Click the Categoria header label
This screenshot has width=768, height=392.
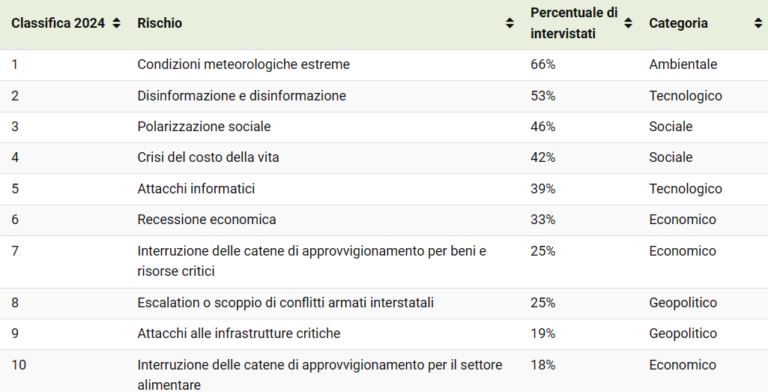678,23
